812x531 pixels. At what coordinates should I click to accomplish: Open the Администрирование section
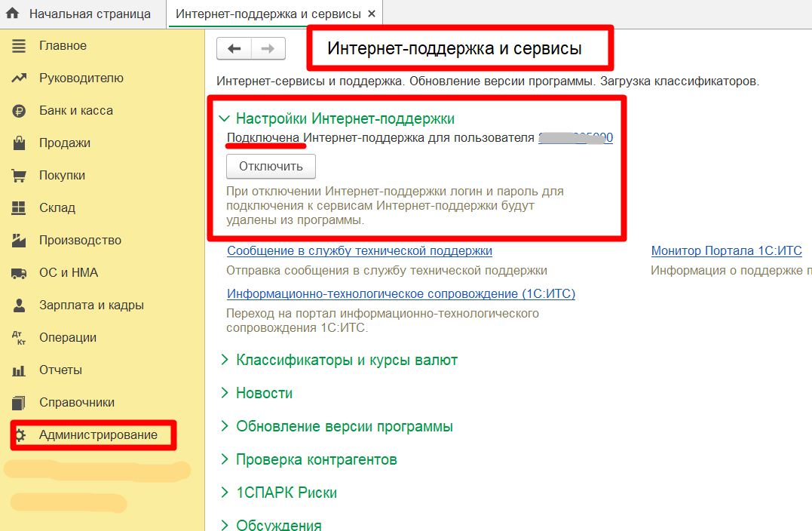pyautogui.click(x=99, y=435)
